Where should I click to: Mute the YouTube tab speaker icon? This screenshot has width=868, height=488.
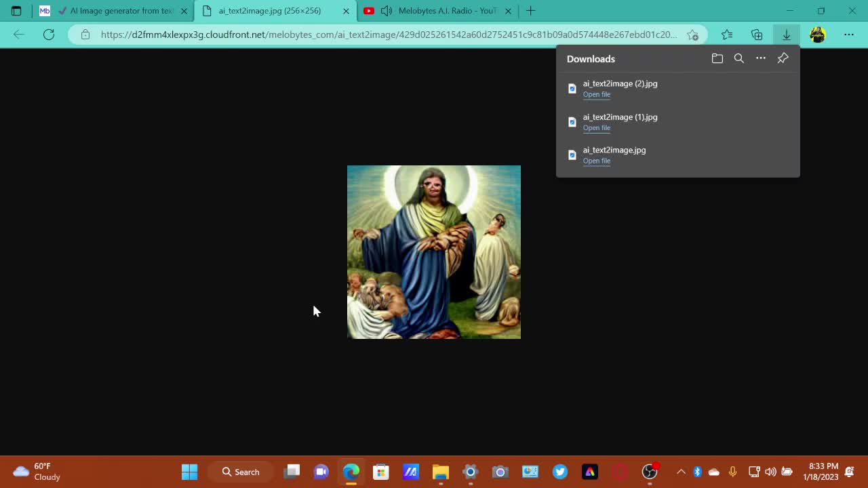pos(387,11)
